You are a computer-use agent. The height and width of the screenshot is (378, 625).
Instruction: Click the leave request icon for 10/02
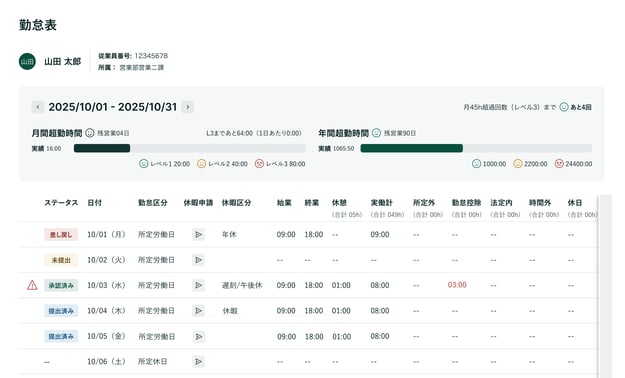tap(198, 260)
